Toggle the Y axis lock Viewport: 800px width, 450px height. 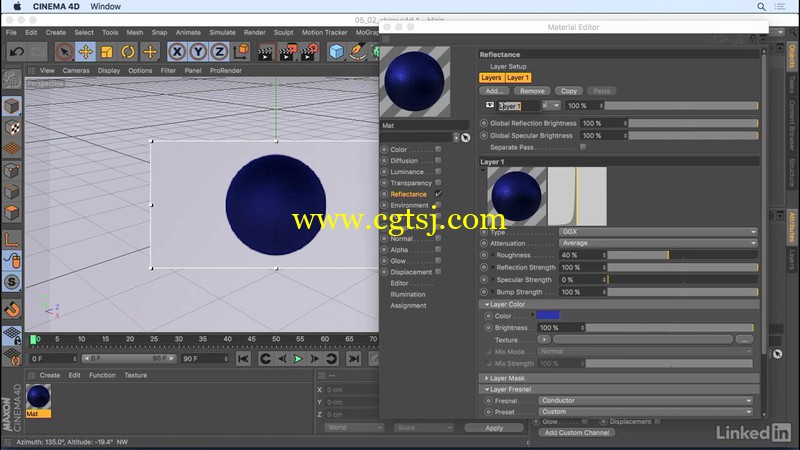click(x=198, y=52)
